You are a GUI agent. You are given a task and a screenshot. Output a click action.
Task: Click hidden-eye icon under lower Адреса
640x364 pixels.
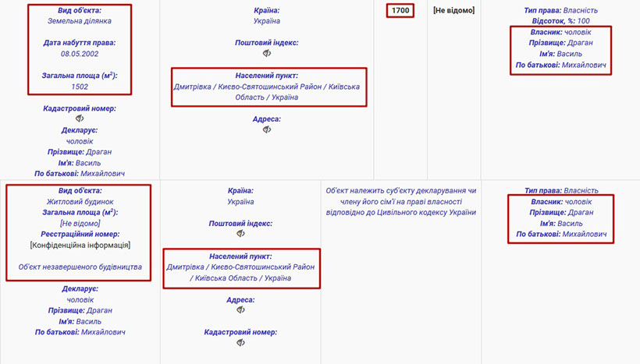pos(240,309)
